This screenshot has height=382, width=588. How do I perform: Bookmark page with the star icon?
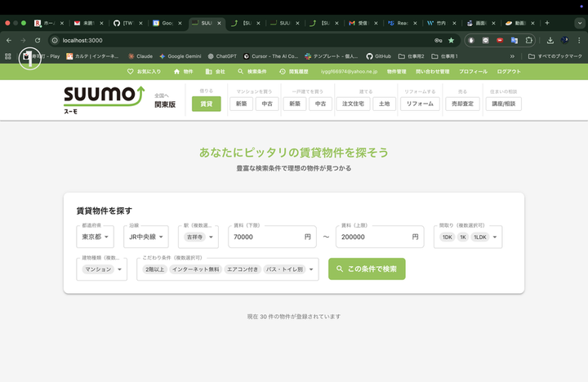coord(452,40)
